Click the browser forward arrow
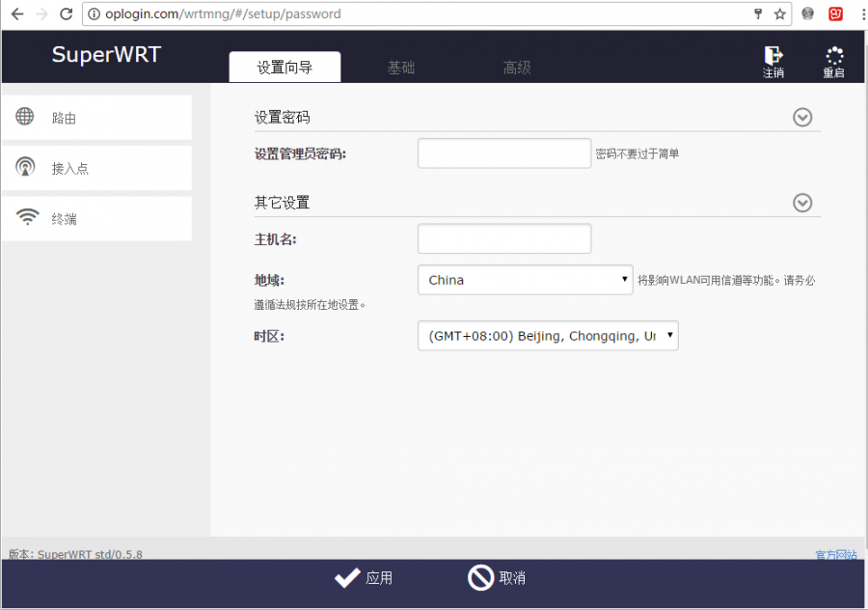Viewport: 868px width, 610px height. point(41,14)
